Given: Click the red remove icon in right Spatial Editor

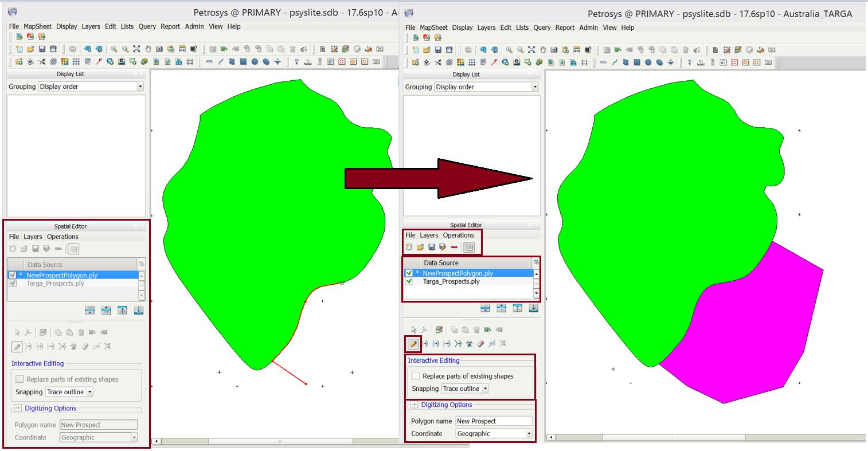Looking at the screenshot, I should click(454, 247).
